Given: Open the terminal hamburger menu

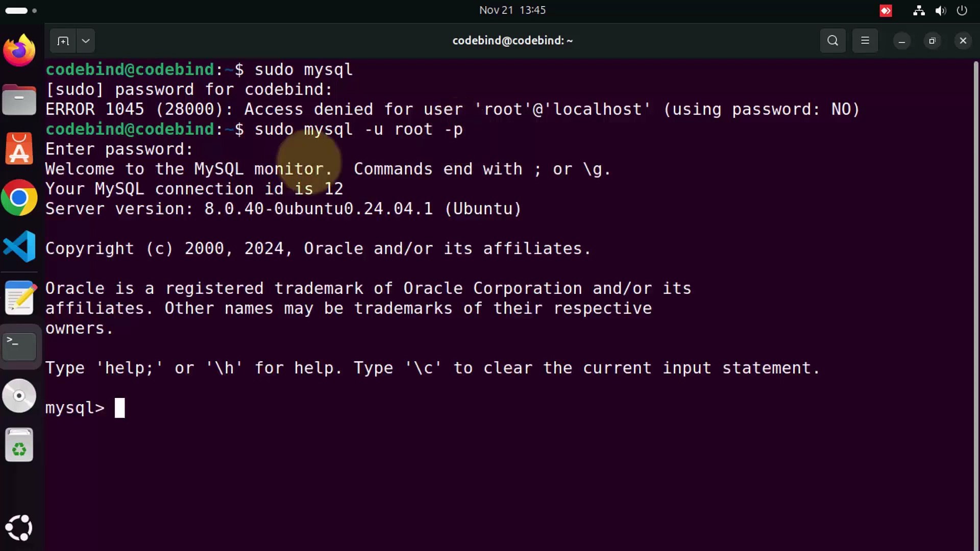Looking at the screenshot, I should [865, 41].
